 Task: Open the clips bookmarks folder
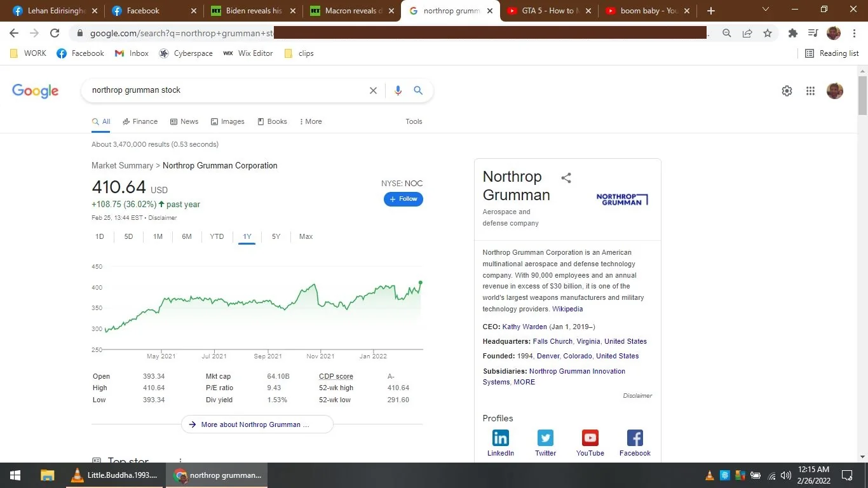pos(299,53)
